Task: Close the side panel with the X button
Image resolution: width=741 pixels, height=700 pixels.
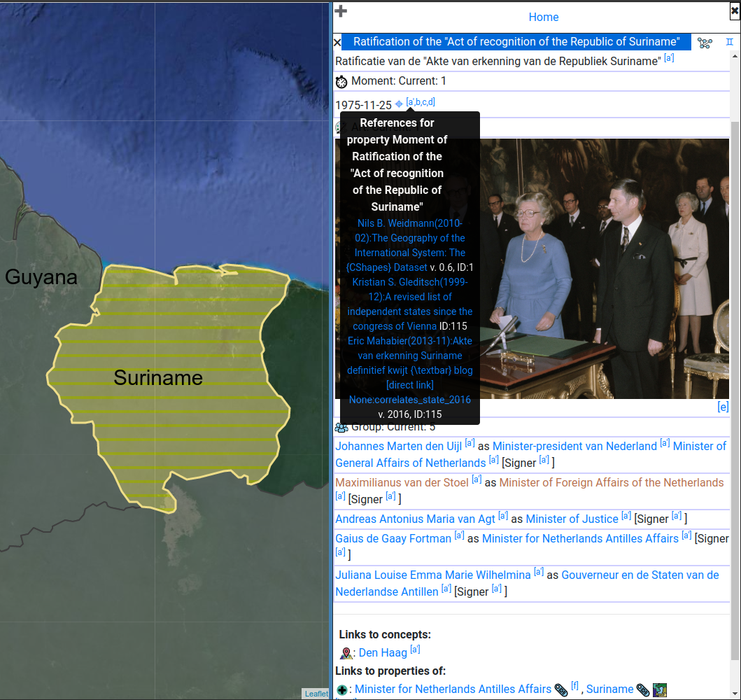Action: pyautogui.click(x=735, y=11)
